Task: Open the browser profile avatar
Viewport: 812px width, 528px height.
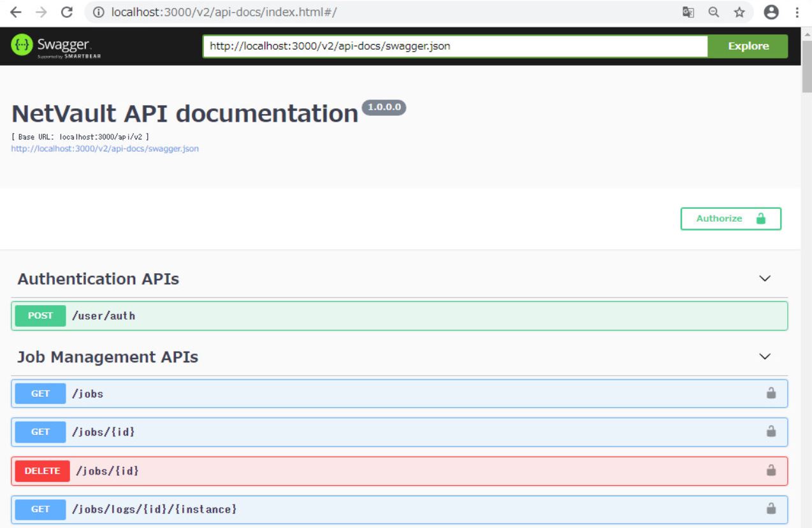Action: [771, 12]
